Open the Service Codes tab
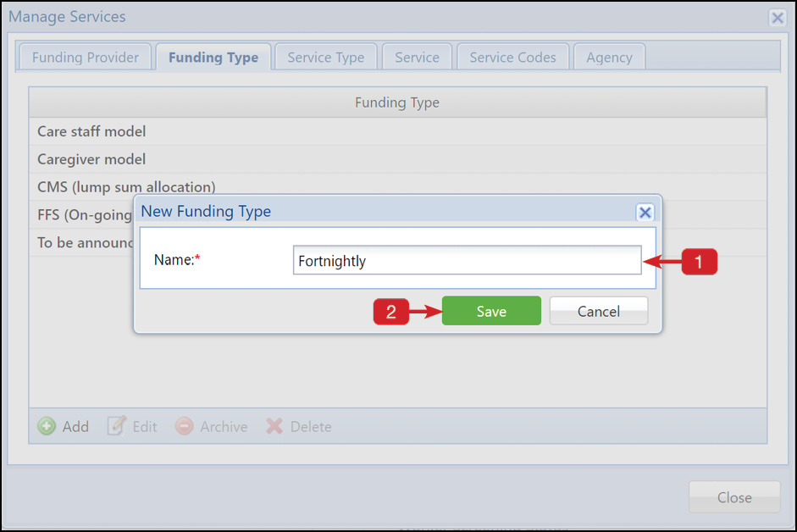Screen dimensions: 797x532 [x=513, y=58]
